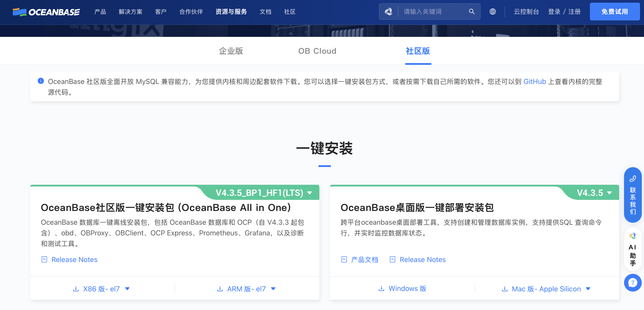The height and width of the screenshot is (310, 644).
Task: Switch to the 企业版 tab
Action: click(231, 51)
